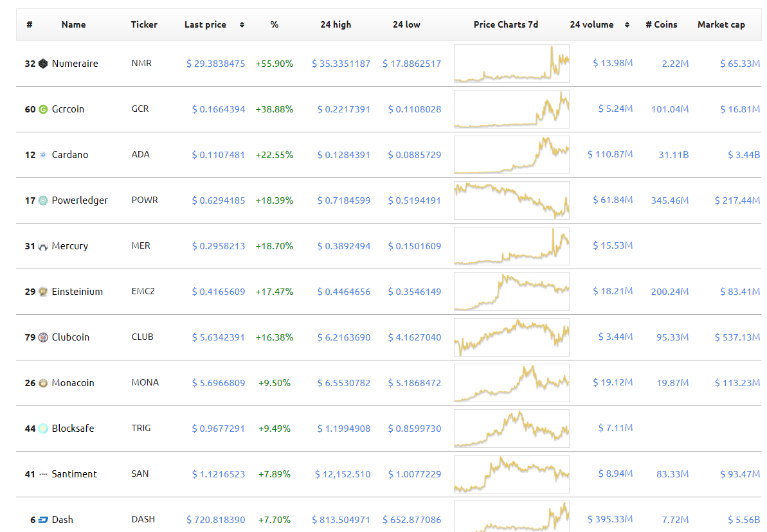
Task: Click the Clubcoin logo icon
Action: 43,337
